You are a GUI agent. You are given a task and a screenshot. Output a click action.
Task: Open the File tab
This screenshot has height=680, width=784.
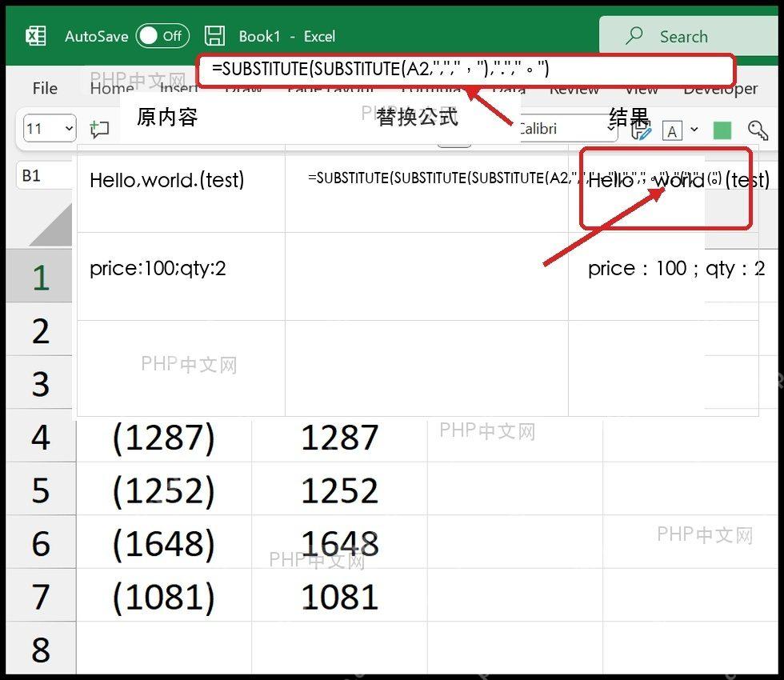pyautogui.click(x=45, y=88)
